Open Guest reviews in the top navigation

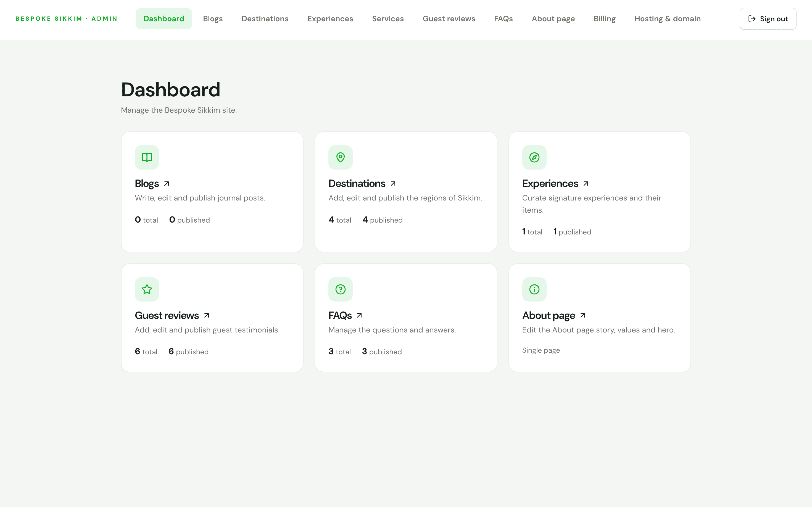pos(449,19)
